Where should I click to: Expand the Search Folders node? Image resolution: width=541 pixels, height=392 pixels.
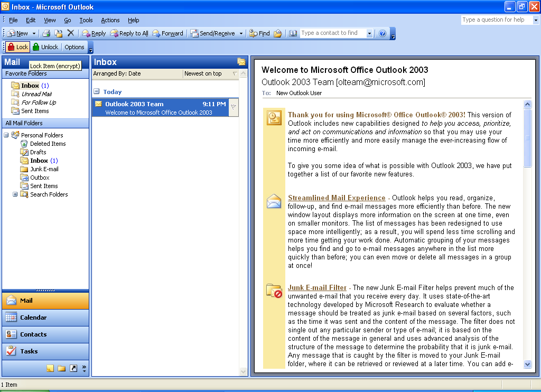tap(15, 194)
